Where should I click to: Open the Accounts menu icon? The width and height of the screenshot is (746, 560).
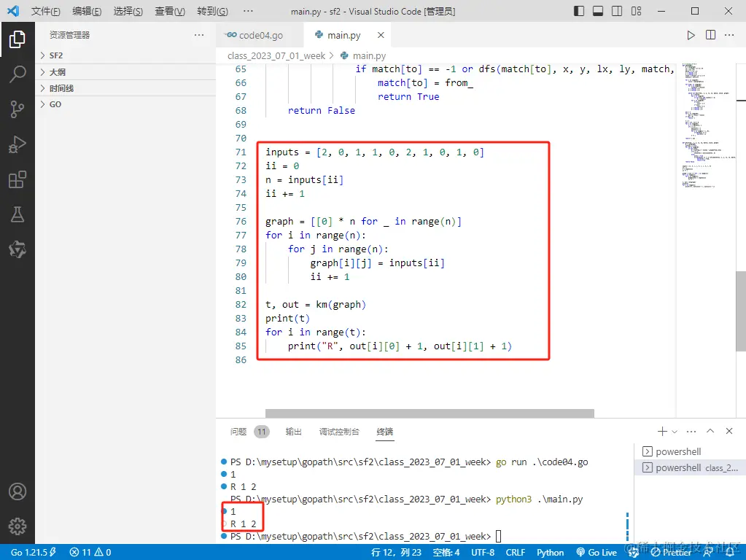[x=17, y=491]
